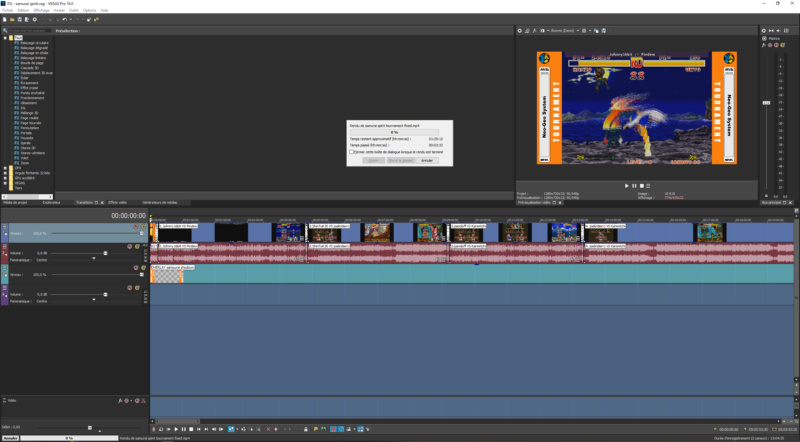This screenshot has height=442, width=800.
Task: Open the Affichage menu
Action: click(x=41, y=10)
